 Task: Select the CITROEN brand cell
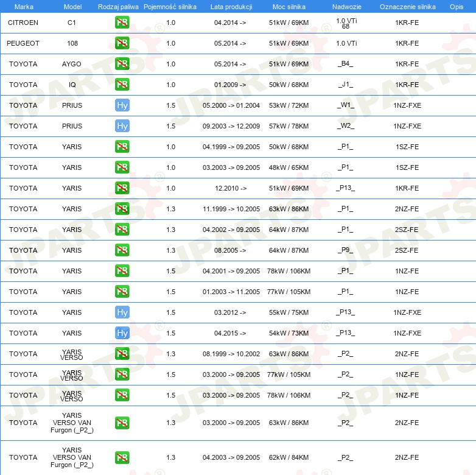(x=23, y=23)
